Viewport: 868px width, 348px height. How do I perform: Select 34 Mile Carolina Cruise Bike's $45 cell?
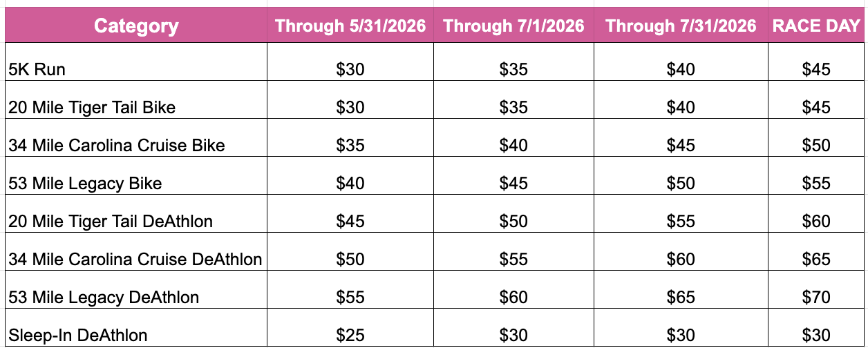coord(681,146)
